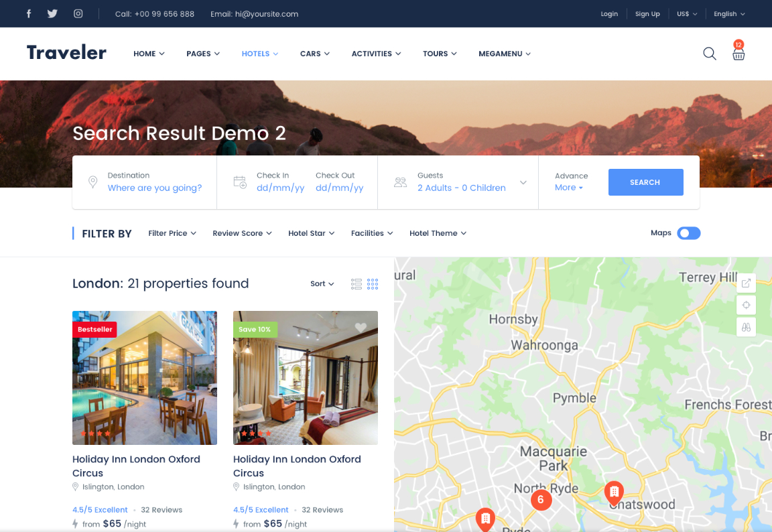
Task: Click the search magnifier icon
Action: pyautogui.click(x=709, y=54)
